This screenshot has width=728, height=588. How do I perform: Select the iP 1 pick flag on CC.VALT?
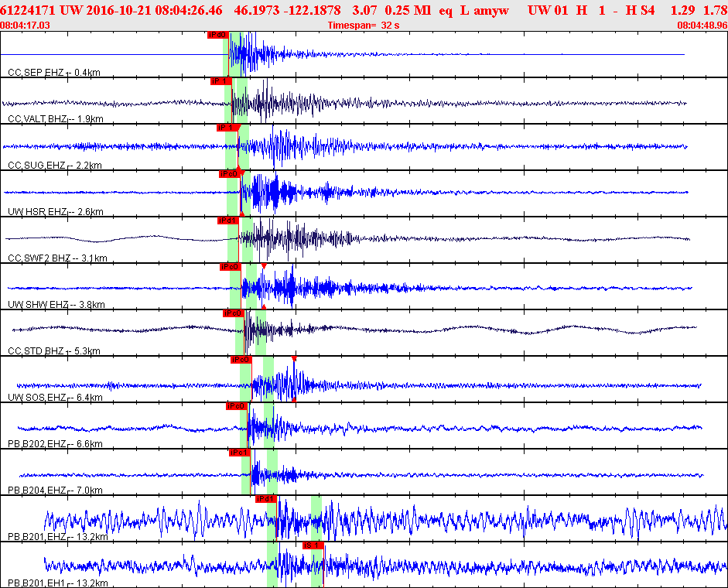click(x=221, y=81)
